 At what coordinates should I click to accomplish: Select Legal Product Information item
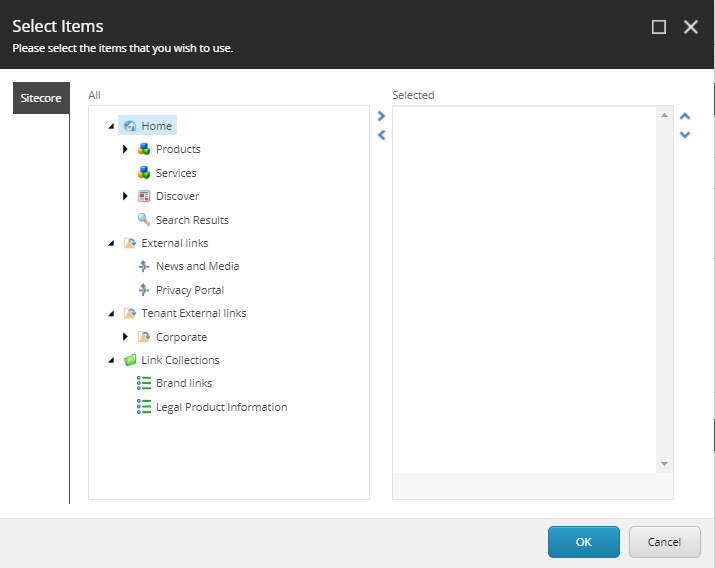pos(222,407)
